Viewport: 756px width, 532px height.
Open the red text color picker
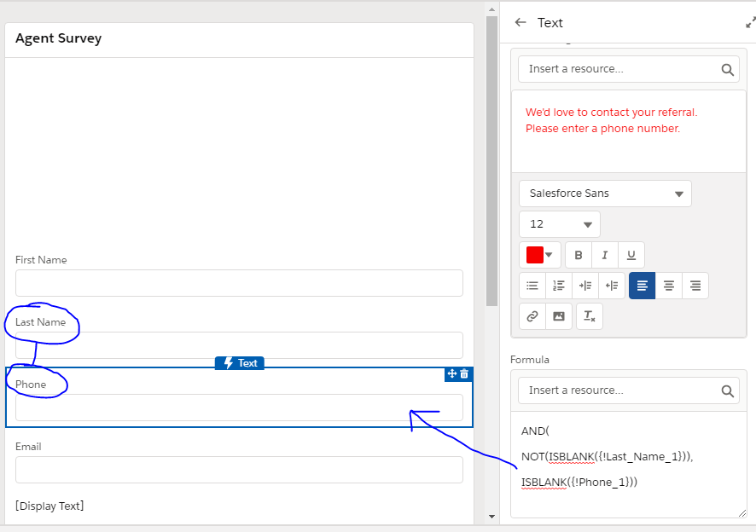[x=540, y=255]
